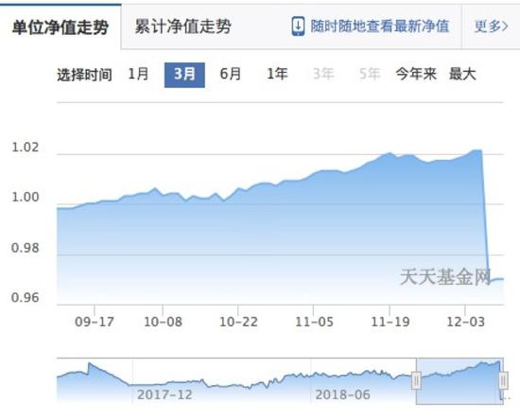Click the 0.98 axis value

[x=26, y=248]
